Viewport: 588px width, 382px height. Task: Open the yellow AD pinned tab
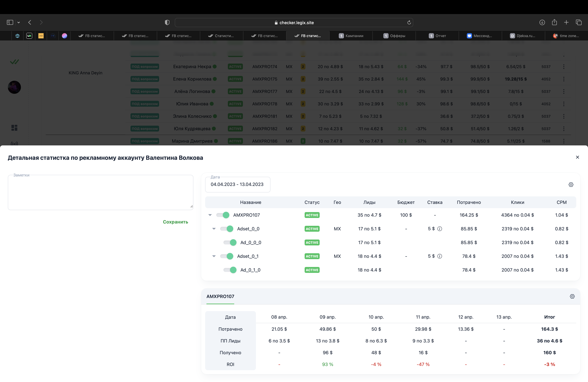click(x=41, y=36)
